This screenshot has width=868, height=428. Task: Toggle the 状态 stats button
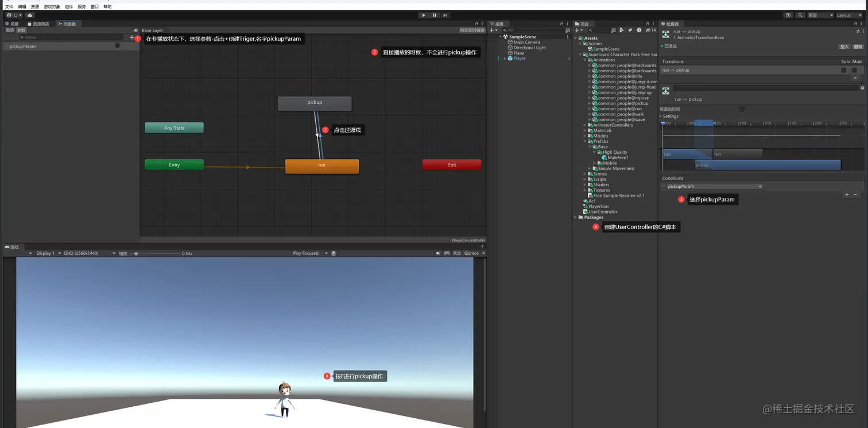coord(457,253)
